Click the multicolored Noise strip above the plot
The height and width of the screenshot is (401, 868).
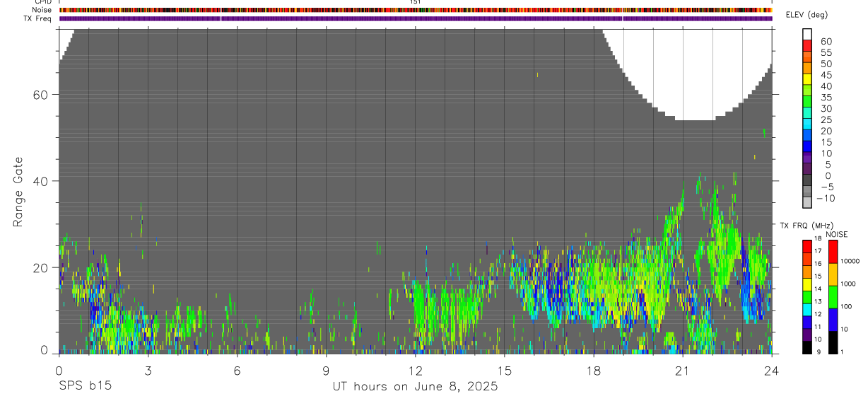pos(416,10)
